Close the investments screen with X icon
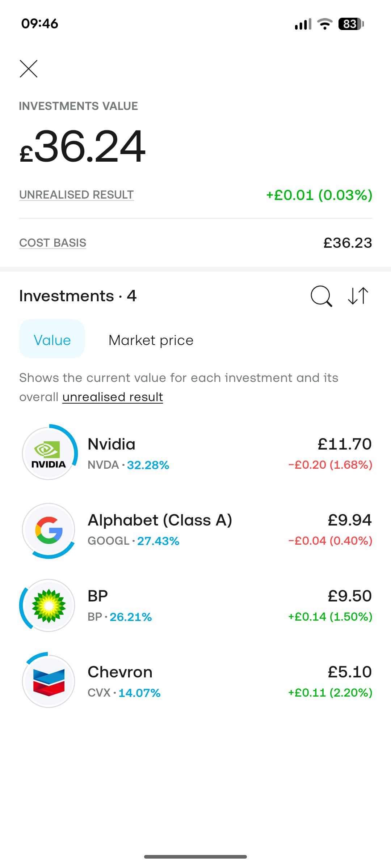The width and height of the screenshot is (391, 868). point(29,69)
